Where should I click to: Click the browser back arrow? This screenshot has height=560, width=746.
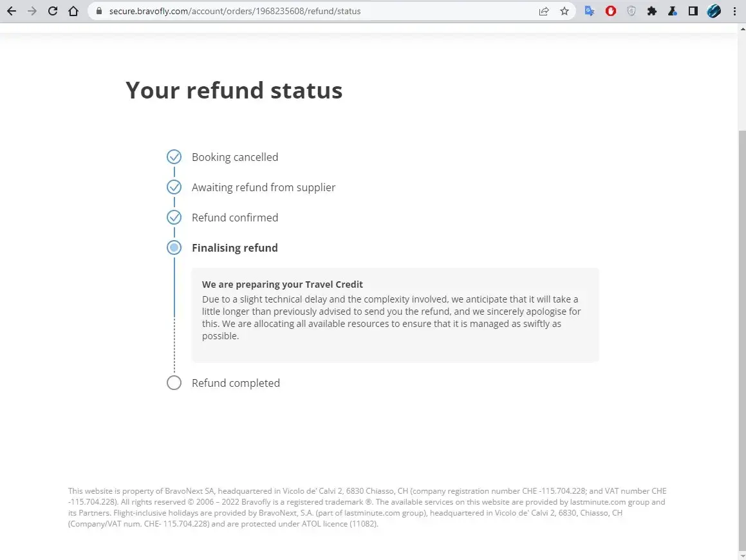pos(12,11)
